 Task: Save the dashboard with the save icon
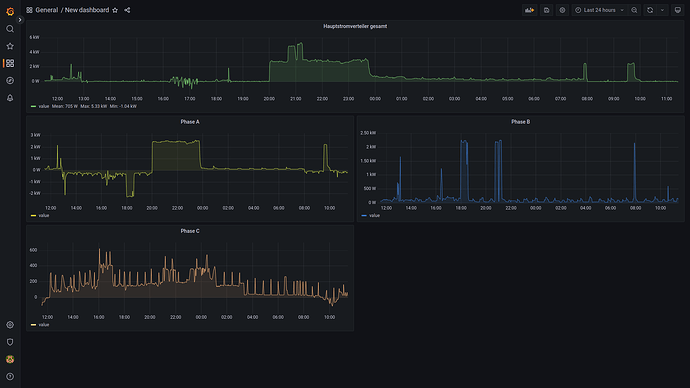point(547,10)
